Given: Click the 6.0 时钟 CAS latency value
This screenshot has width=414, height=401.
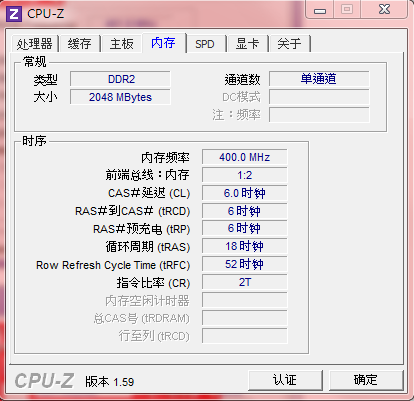Looking at the screenshot, I should (x=245, y=193).
